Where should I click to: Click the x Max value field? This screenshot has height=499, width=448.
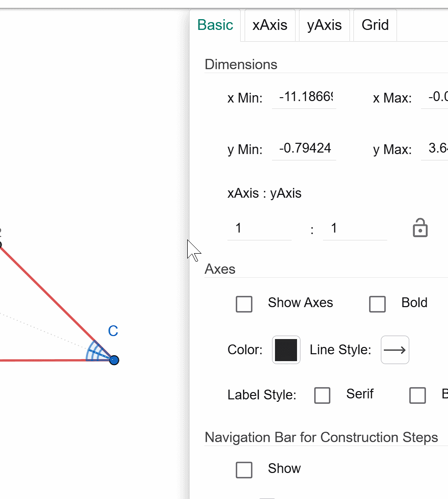(435, 97)
